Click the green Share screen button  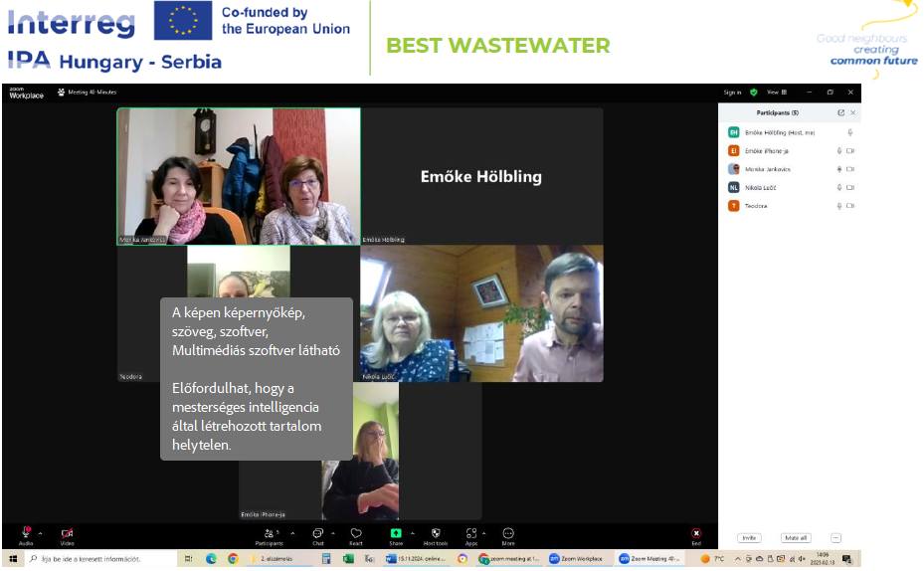[396, 535]
